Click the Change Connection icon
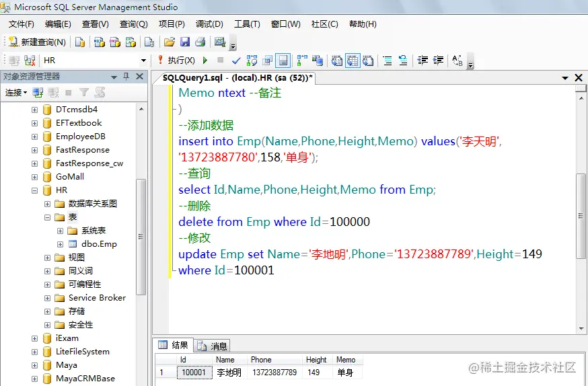Screen dimensions: 588x386 (x=30, y=61)
